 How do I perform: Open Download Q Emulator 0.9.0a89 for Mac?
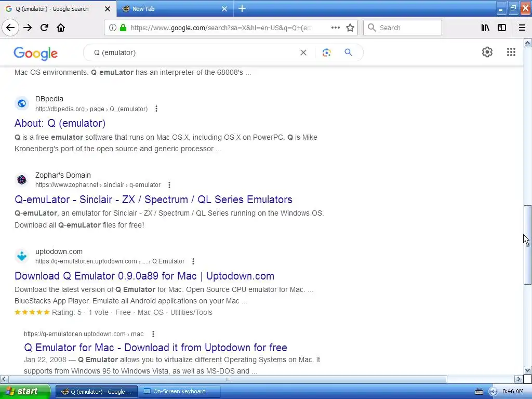click(x=144, y=276)
